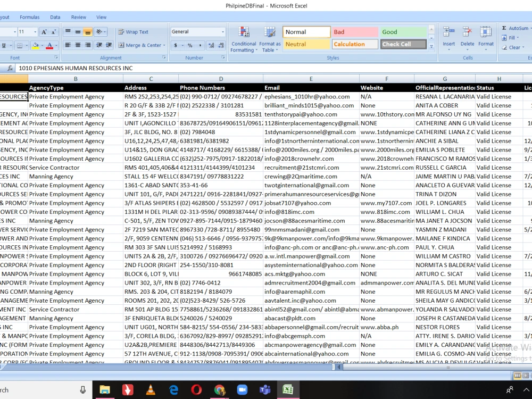This screenshot has width=532, height=399.
Task: Click the AutoSum sigma icon
Action: coord(504,28)
